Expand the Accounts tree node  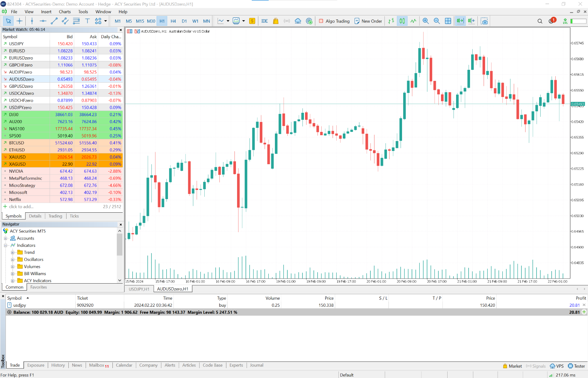(x=6, y=238)
